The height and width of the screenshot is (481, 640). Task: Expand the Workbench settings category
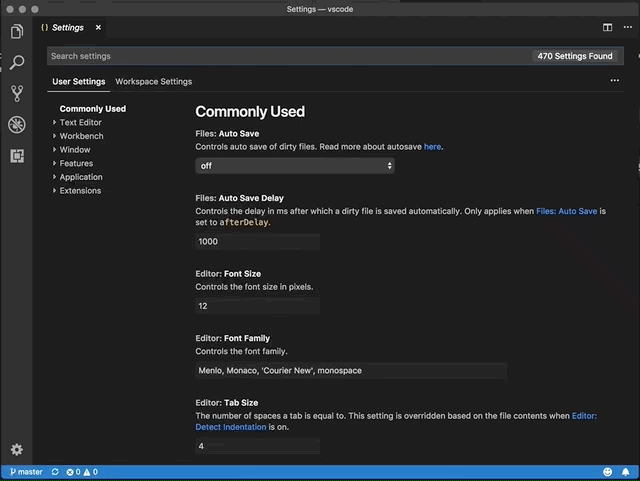tap(81, 136)
